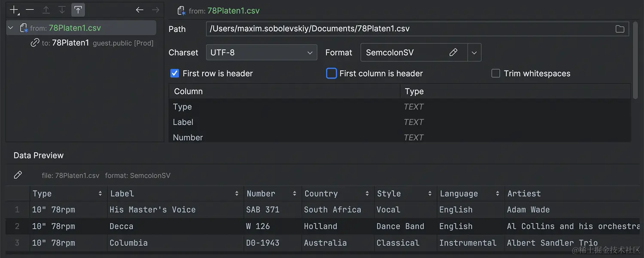Open the Format dropdown arrow

[x=474, y=52]
